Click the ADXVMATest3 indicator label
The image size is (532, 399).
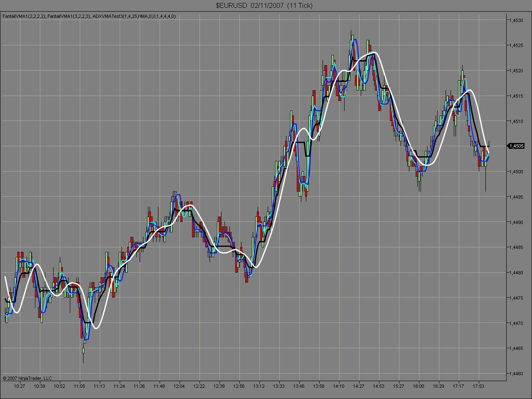[133, 16]
